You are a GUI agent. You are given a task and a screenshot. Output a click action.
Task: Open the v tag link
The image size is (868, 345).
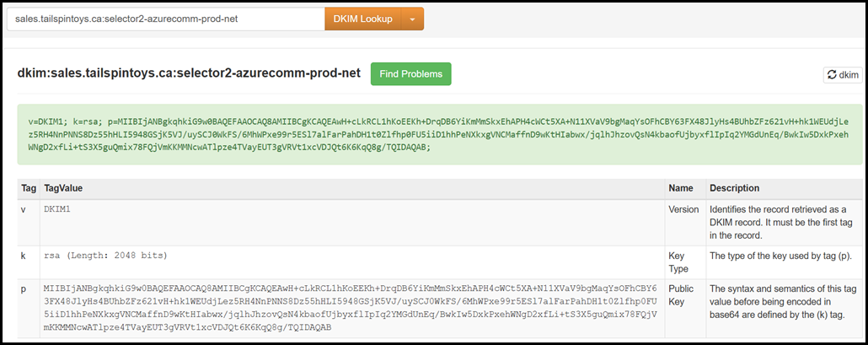tap(24, 209)
